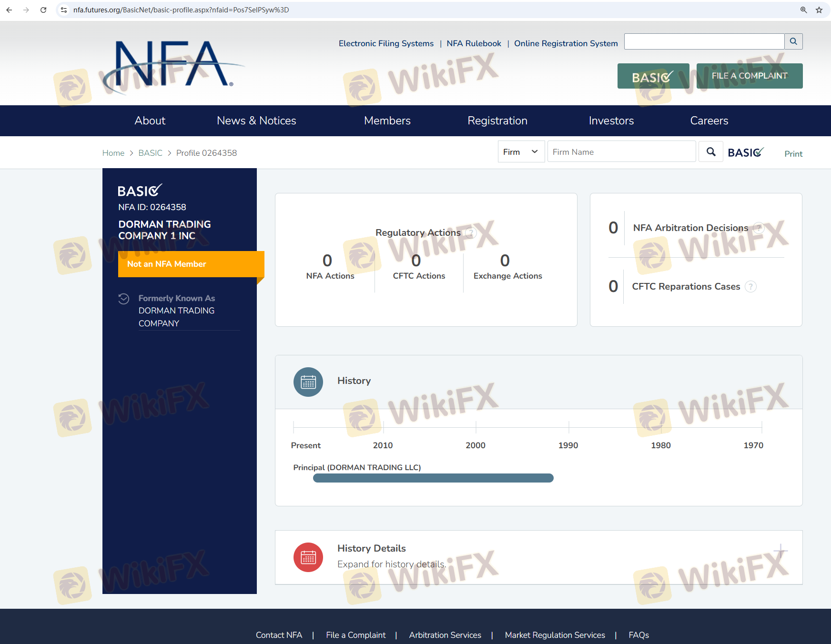The image size is (831, 644).
Task: Click the top site search magnifier icon
Action: point(793,41)
